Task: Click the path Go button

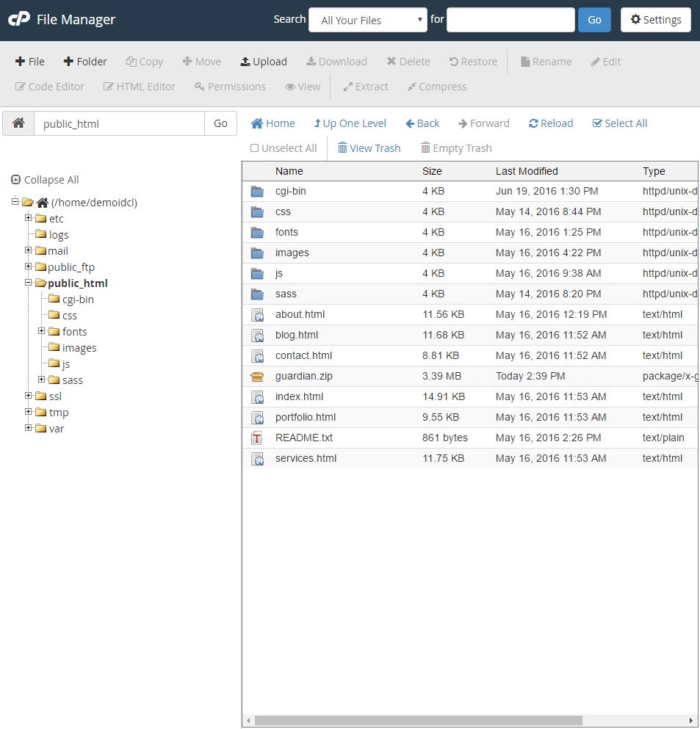Action: tap(220, 123)
